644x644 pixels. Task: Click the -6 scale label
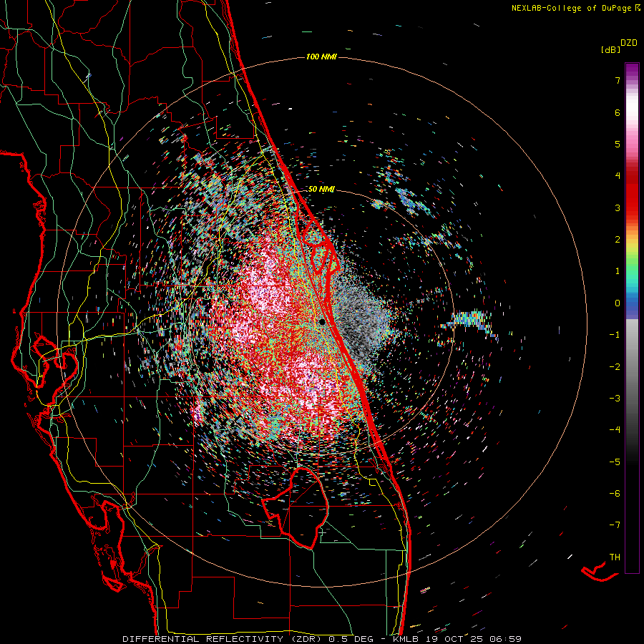point(615,494)
